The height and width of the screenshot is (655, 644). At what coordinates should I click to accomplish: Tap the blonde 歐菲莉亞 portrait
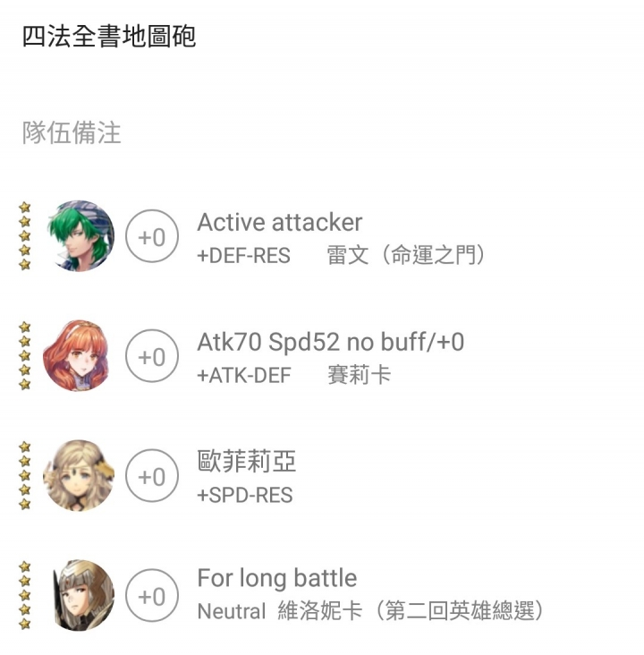click(79, 475)
